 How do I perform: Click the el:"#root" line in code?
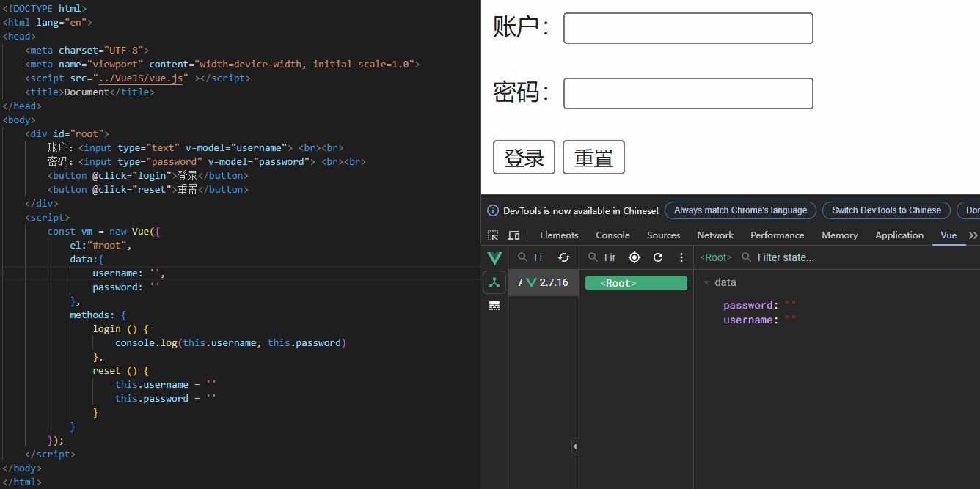pyautogui.click(x=100, y=245)
